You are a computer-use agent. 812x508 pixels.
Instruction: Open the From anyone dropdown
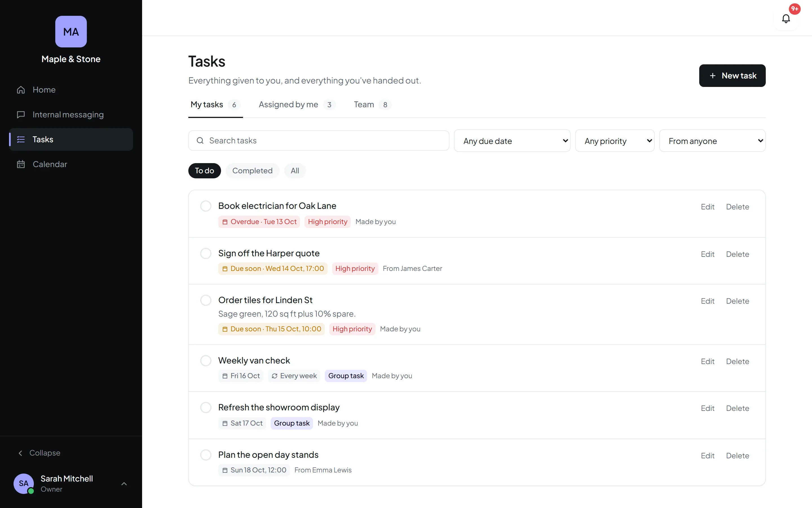tap(712, 141)
